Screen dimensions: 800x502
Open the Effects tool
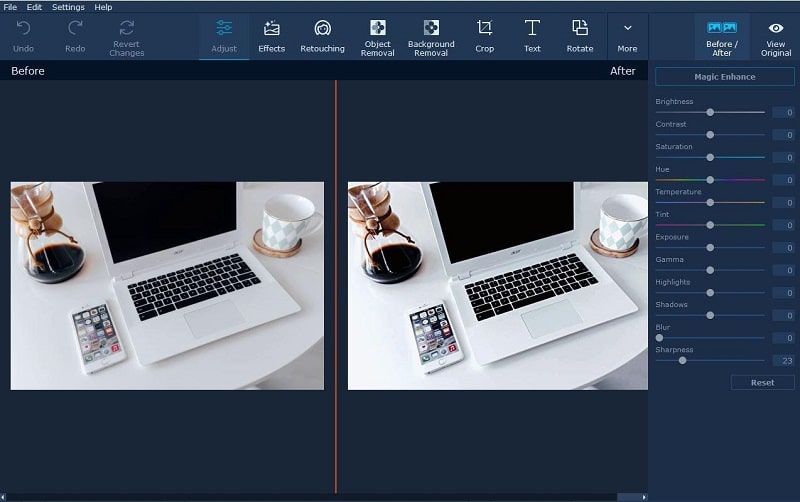click(x=271, y=29)
